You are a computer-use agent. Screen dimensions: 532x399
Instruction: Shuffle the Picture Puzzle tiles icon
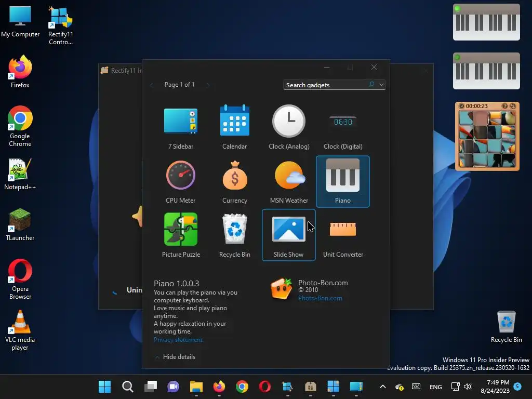pos(513,106)
